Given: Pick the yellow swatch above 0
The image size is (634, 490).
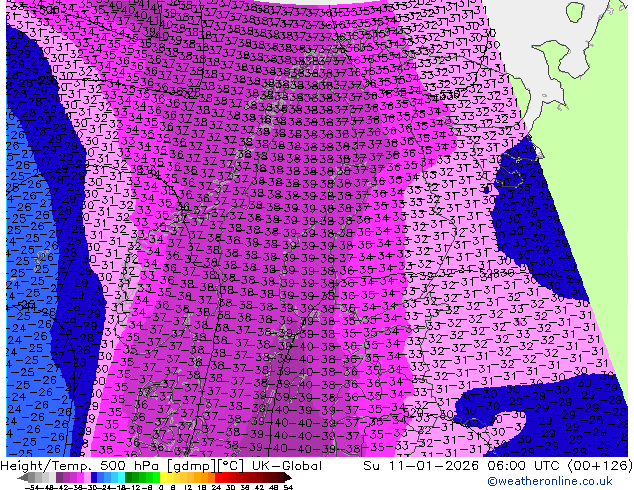Looking at the screenshot, I should (163, 478).
